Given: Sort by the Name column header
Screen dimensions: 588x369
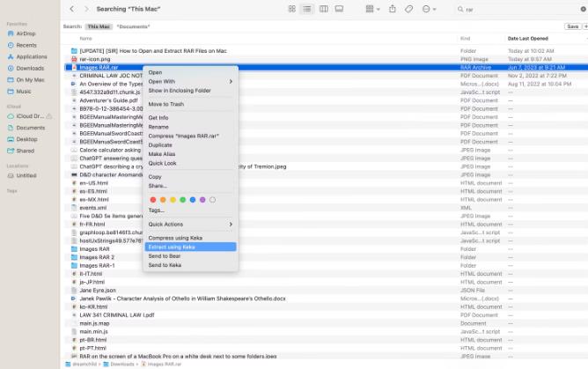Looking at the screenshot, I should tap(86, 39).
